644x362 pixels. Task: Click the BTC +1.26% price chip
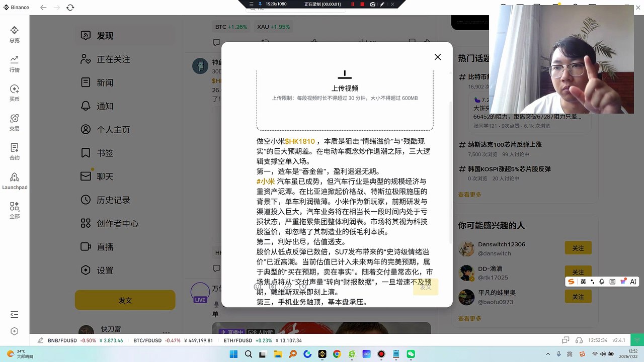(231, 27)
